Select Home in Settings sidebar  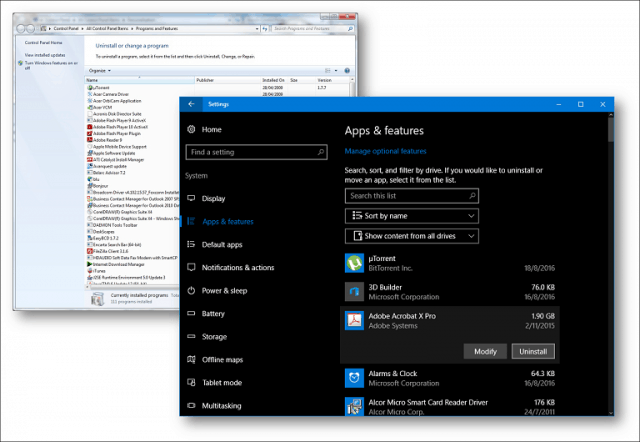pyautogui.click(x=211, y=129)
